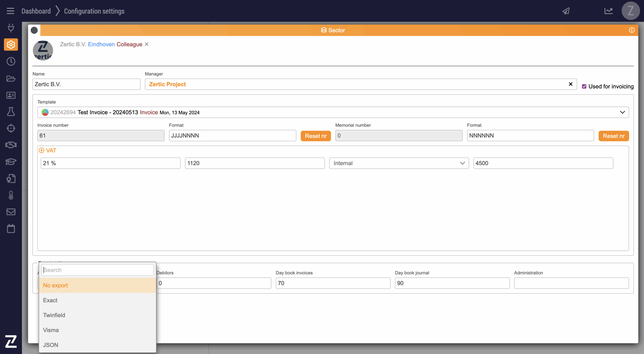Toggle the Used for invoicing checkbox

(x=584, y=86)
